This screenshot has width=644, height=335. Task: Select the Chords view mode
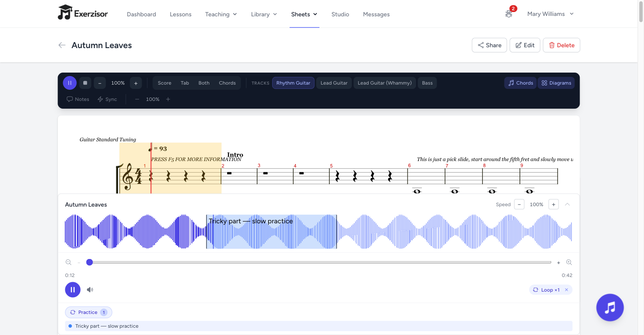[227, 83]
